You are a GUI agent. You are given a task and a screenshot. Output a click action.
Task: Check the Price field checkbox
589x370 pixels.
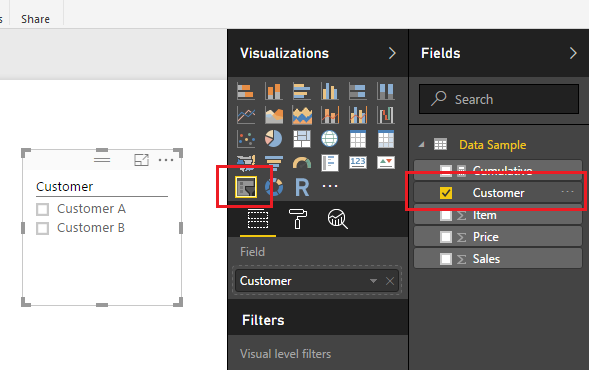pos(446,237)
